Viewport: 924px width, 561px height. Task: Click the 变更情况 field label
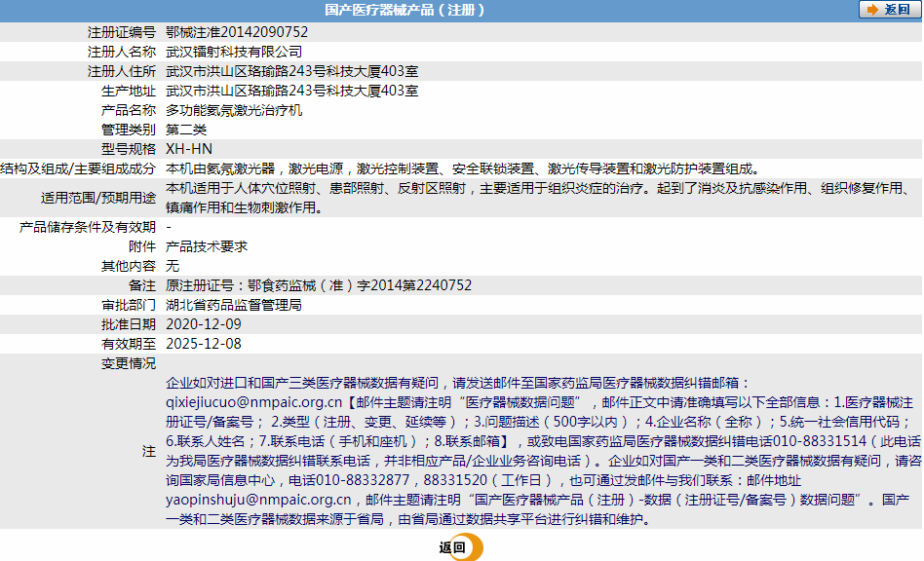pyautogui.click(x=129, y=364)
